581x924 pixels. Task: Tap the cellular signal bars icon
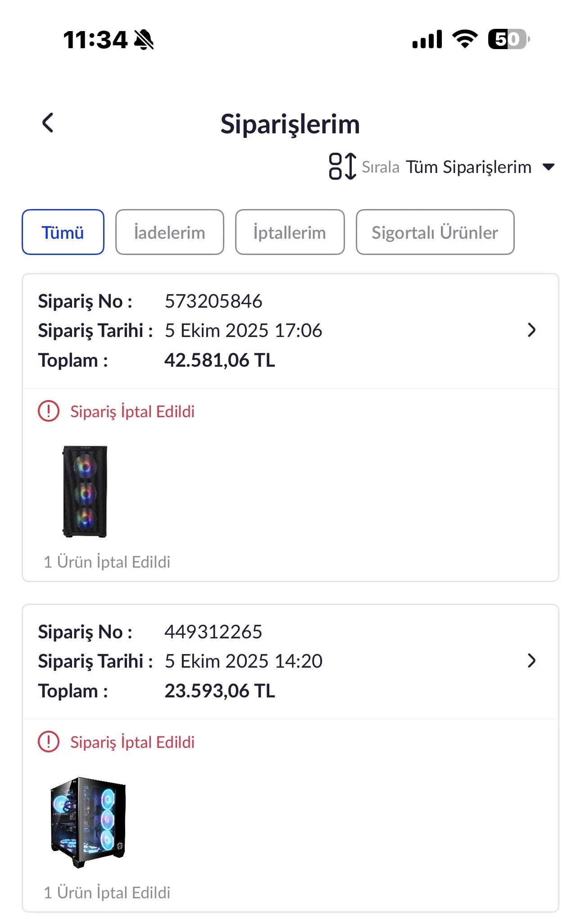(427, 40)
